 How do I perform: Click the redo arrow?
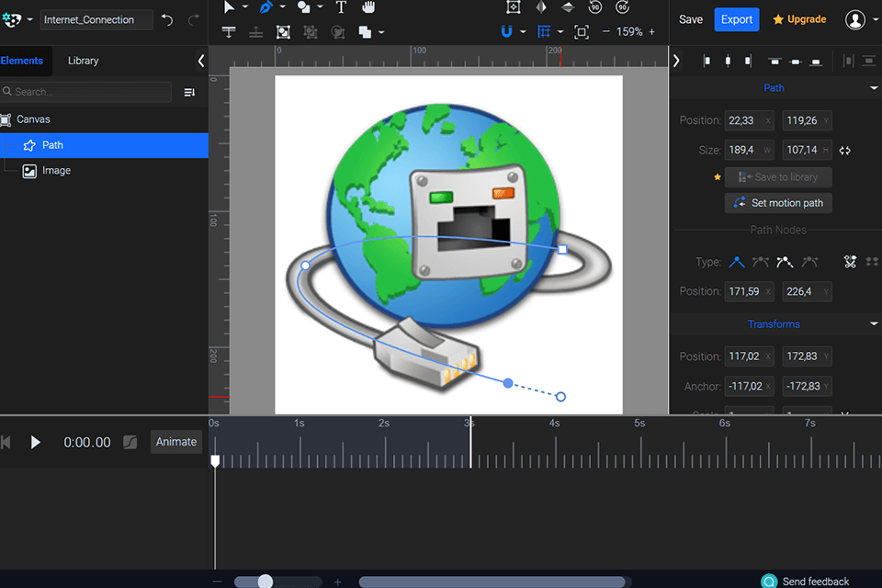point(194,20)
